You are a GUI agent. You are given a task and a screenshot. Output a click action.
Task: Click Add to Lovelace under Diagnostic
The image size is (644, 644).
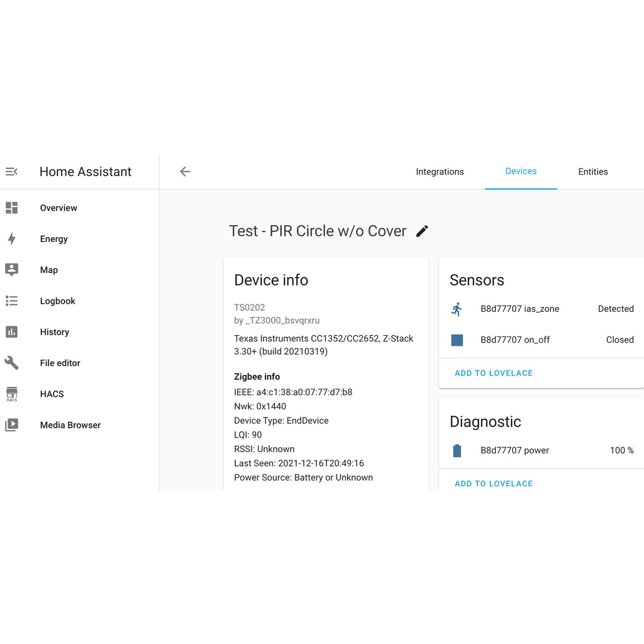[494, 484]
